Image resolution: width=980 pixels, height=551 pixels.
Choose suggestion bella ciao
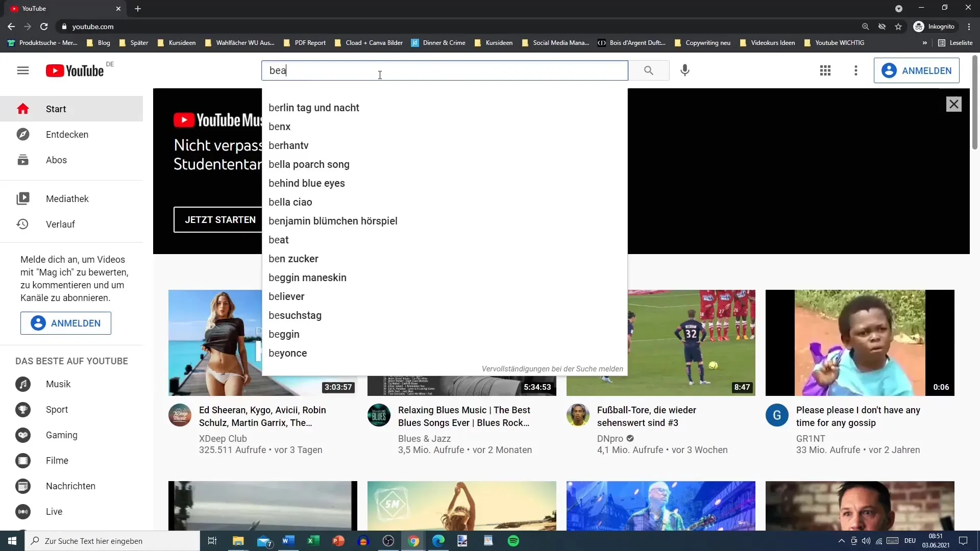click(x=445, y=202)
